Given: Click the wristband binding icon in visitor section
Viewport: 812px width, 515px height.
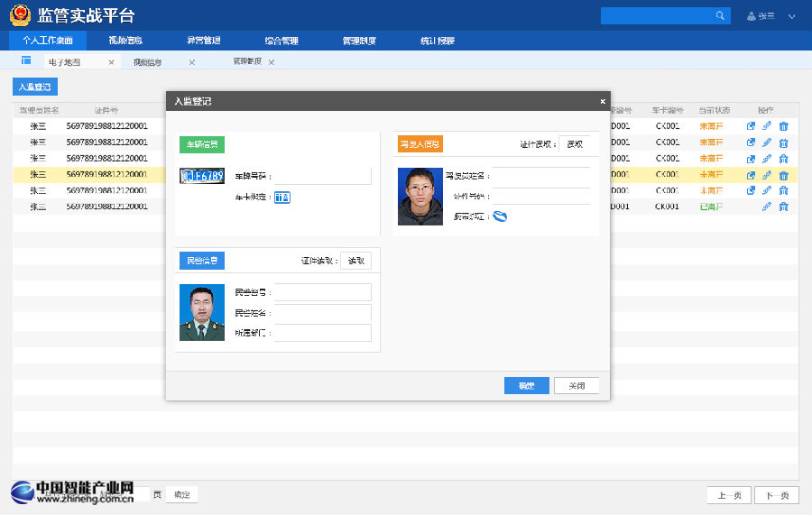Looking at the screenshot, I should [500, 216].
